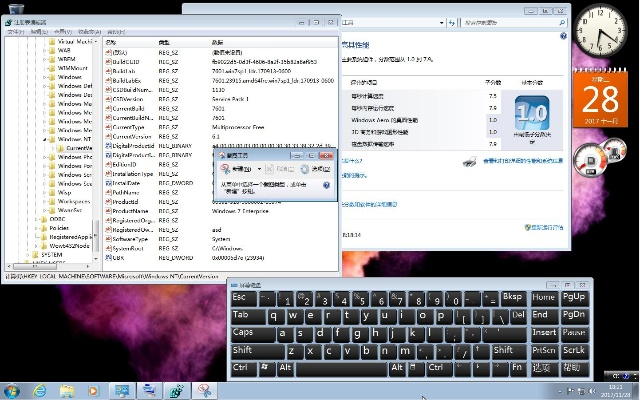Viewport: 640px width, 400px height.
Task: Open Action Center flag in tray
Action: click(x=570, y=391)
